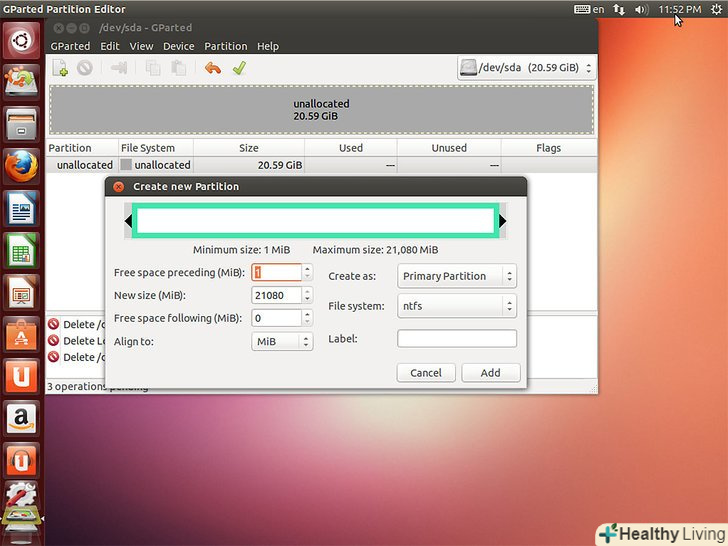Click the third Delete pending operation

tap(77, 357)
